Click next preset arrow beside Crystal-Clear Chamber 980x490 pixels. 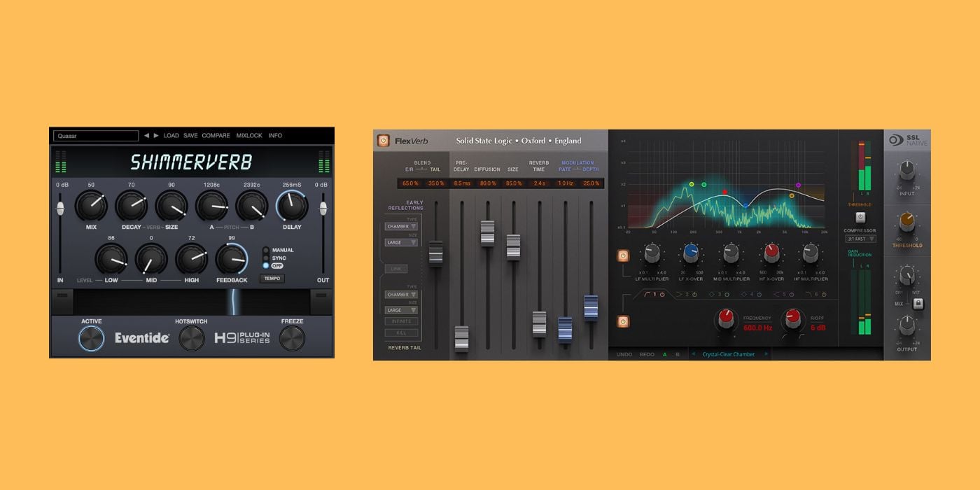tap(766, 354)
